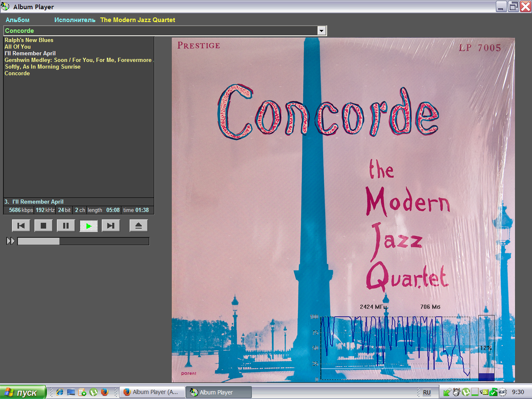Image resolution: width=532 pixels, height=399 pixels.
Task: Skip to the next track
Action: coord(111,226)
